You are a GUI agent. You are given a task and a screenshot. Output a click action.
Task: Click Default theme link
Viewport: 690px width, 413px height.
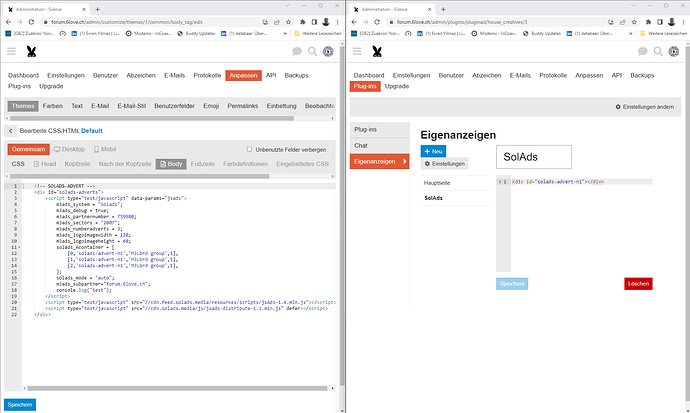[92, 131]
